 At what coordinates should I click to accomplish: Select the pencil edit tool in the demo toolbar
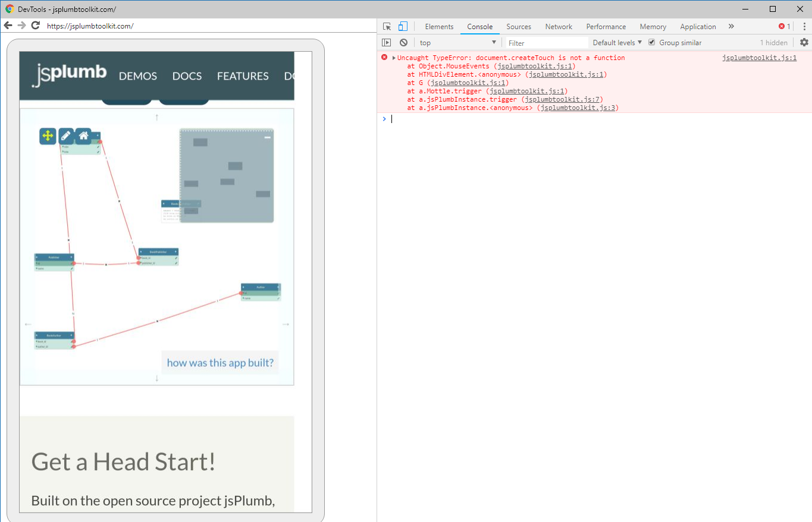(x=66, y=136)
